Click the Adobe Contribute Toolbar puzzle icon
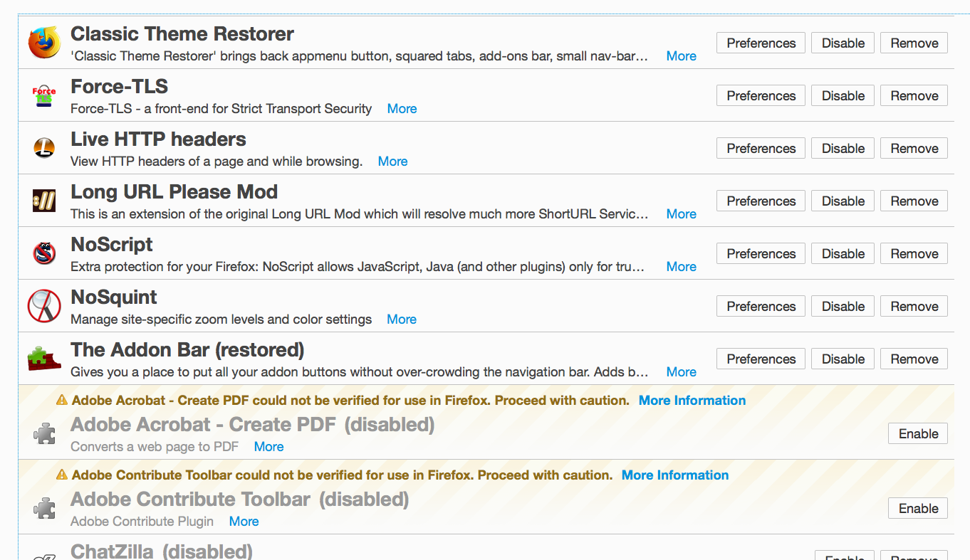The width and height of the screenshot is (970, 560). 44,508
